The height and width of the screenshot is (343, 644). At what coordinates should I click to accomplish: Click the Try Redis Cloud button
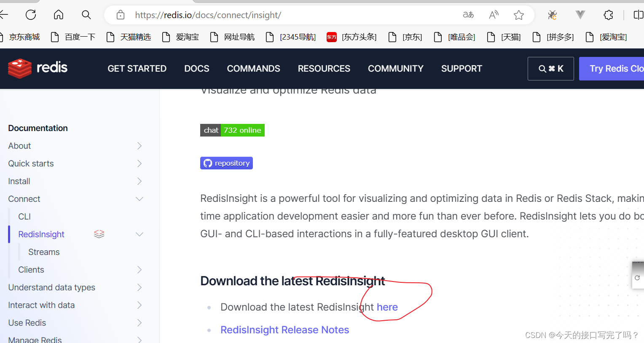(612, 69)
